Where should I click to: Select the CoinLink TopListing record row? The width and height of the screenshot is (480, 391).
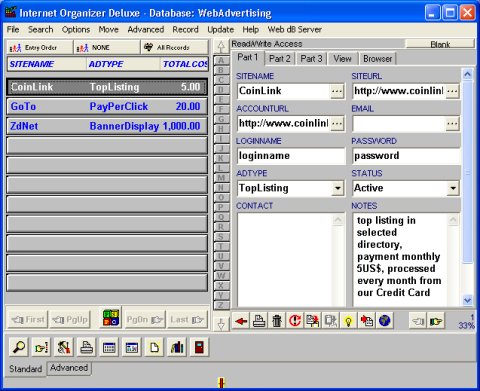[107, 87]
